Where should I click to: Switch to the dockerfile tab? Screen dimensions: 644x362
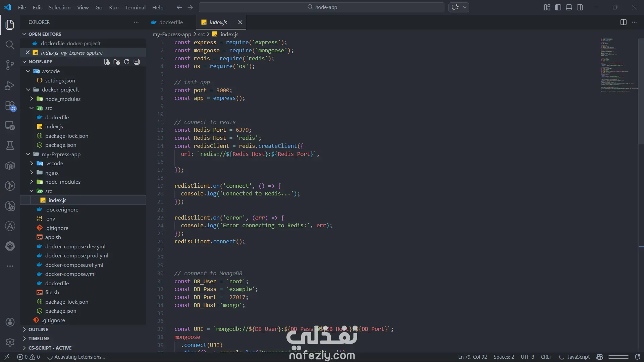[x=171, y=22]
